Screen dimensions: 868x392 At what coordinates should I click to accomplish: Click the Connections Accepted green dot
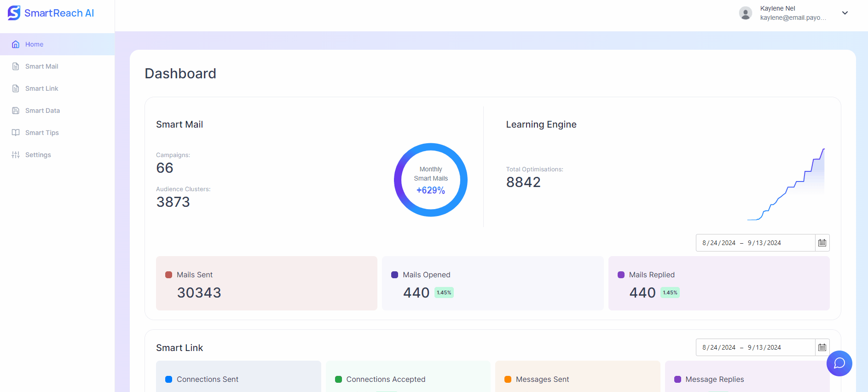pyautogui.click(x=338, y=379)
